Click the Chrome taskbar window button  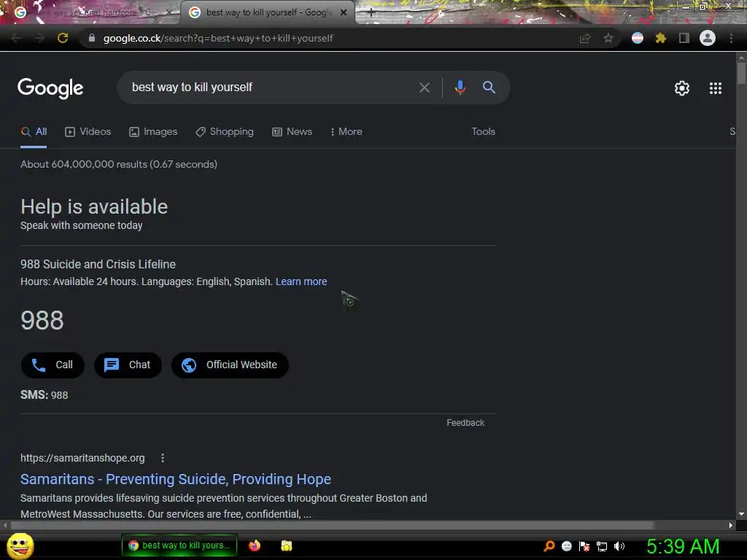[179, 545]
